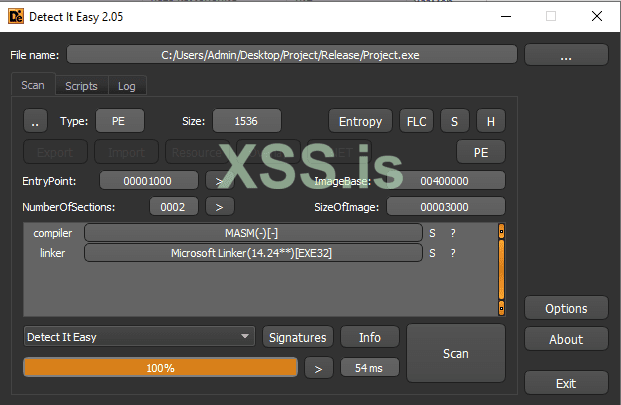Click ? next to compiler row
The width and height of the screenshot is (621, 405).
453,233
